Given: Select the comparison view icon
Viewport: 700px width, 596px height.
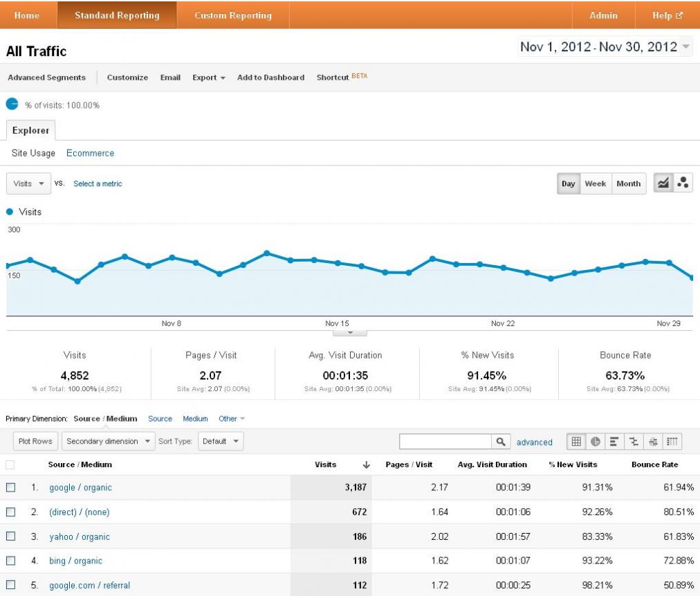Looking at the screenshot, I should (x=632, y=442).
